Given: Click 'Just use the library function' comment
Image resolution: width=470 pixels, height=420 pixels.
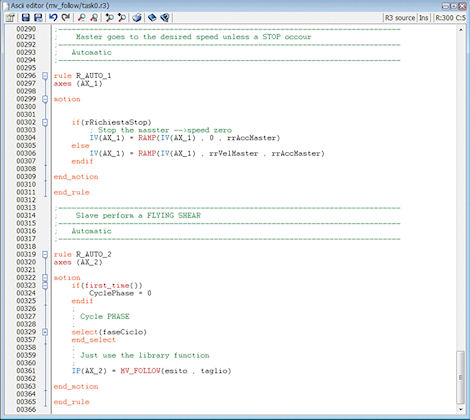Looking at the screenshot, I should click(x=145, y=355).
